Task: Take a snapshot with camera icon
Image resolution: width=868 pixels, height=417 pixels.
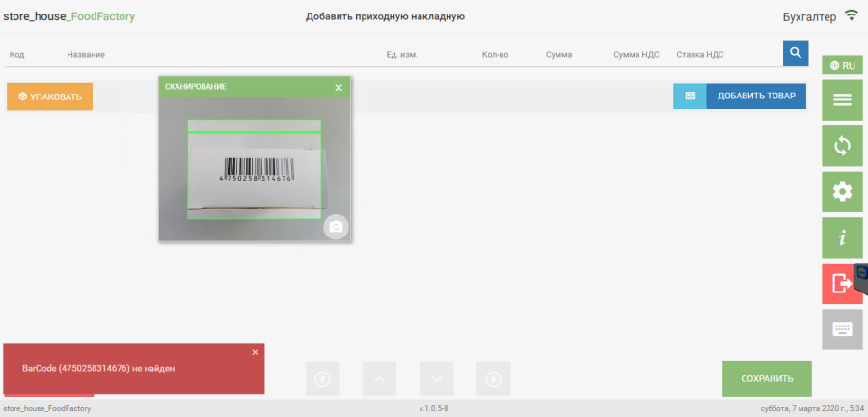Action: tap(336, 227)
